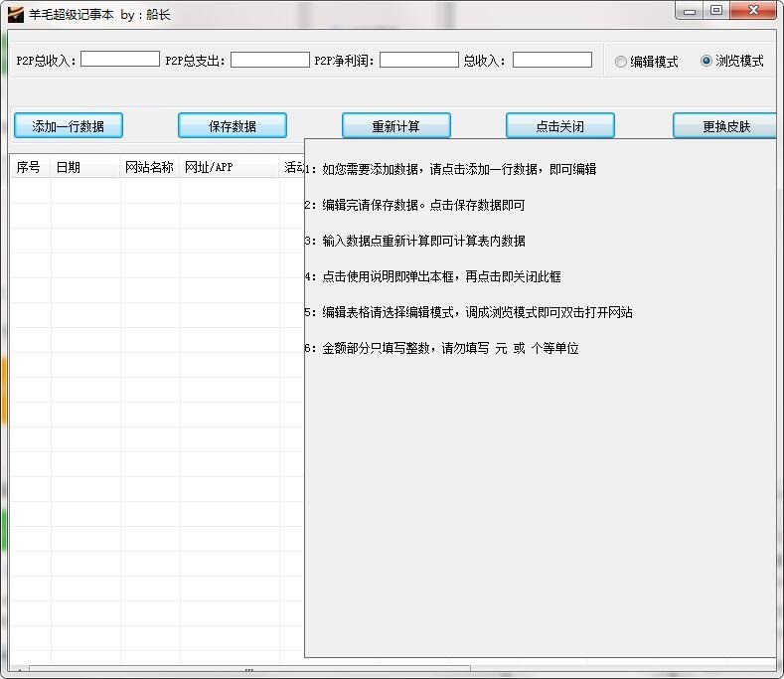Click the 添加一行数据 button
This screenshot has width=784, height=679.
(69, 125)
